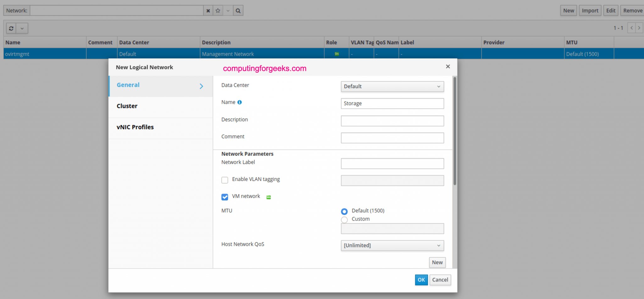Refresh the networks list
Screen dimensions: 644x299
(11, 28)
